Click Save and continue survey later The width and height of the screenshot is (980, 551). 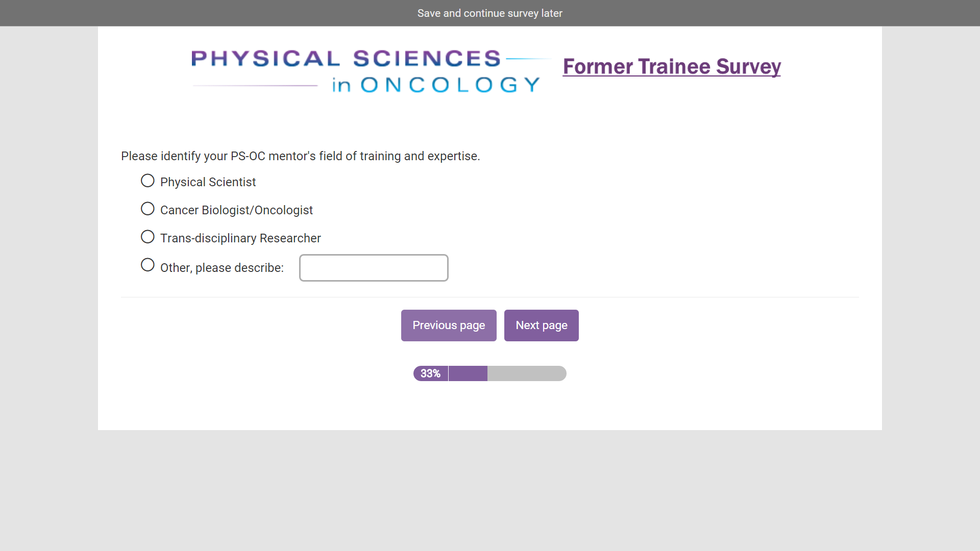coord(489,13)
